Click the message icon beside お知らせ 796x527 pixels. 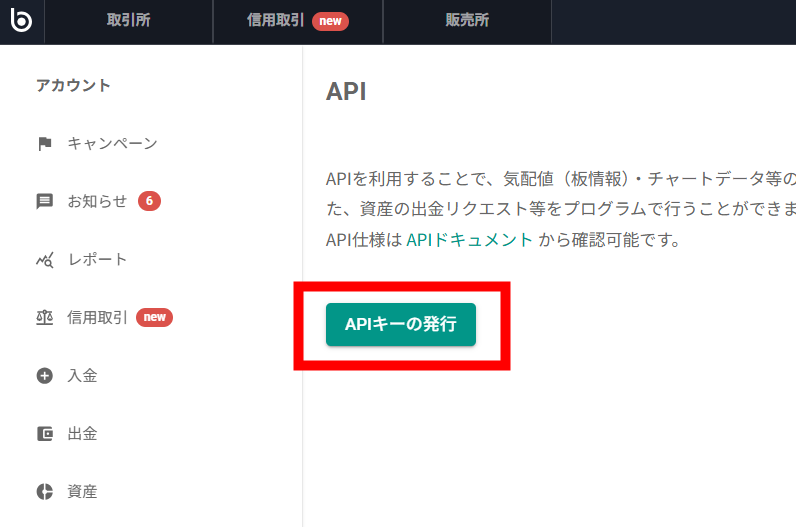pos(44,201)
